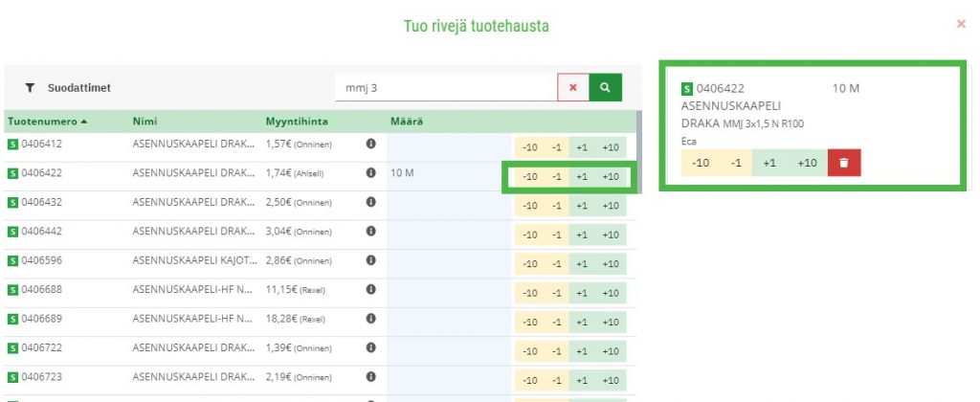Viewport: 980px width, 402px height.
Task: Delete selected item with red trash icon
Action: [x=844, y=163]
